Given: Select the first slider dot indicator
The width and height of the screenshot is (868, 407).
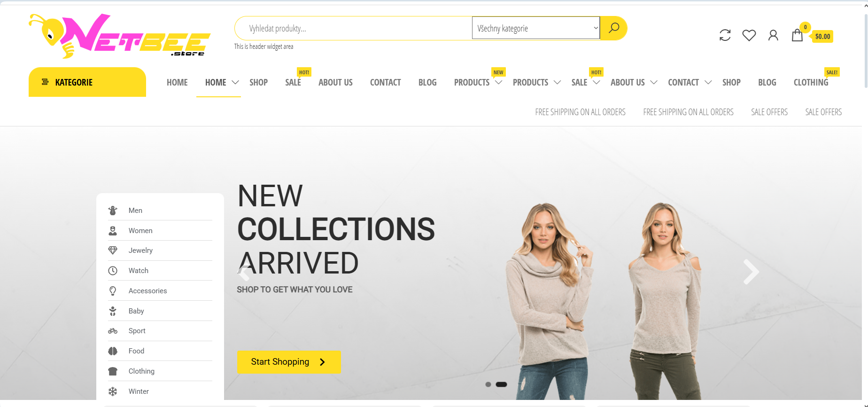Looking at the screenshot, I should click(x=488, y=384).
